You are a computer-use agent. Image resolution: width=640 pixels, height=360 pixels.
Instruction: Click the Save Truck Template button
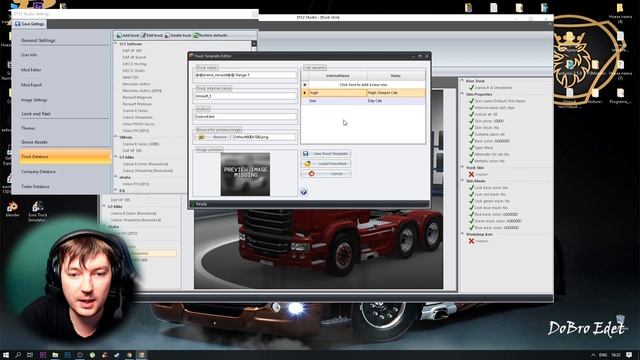(x=326, y=153)
